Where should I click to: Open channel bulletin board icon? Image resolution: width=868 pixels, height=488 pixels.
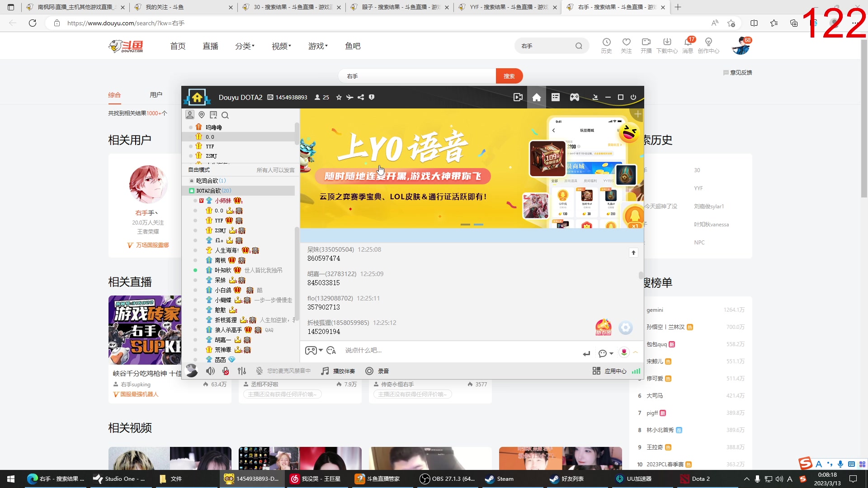(213, 115)
